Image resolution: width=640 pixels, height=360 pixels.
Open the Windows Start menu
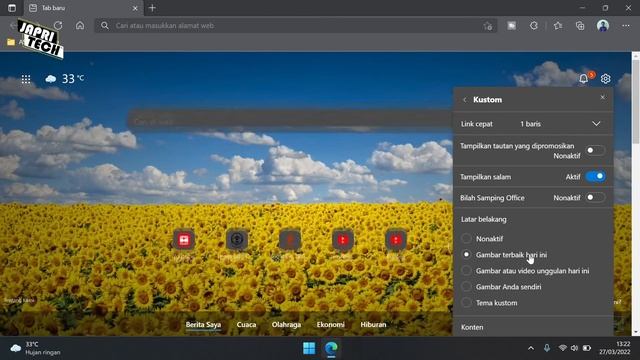[x=309, y=348]
